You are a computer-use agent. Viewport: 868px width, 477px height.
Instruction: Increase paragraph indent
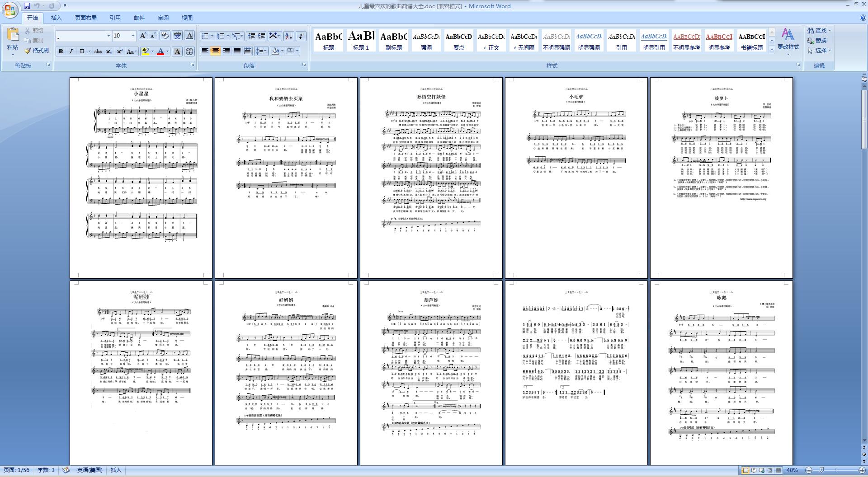click(261, 36)
